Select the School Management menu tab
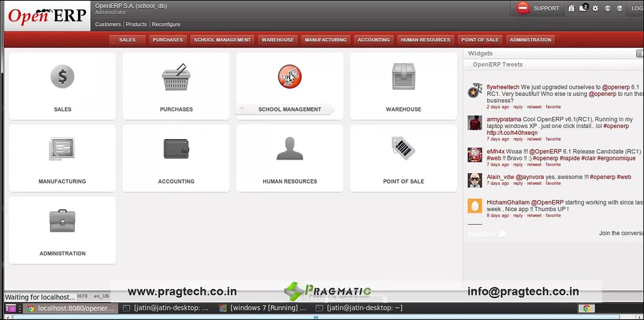The width and height of the screenshot is (644, 320). 222,40
